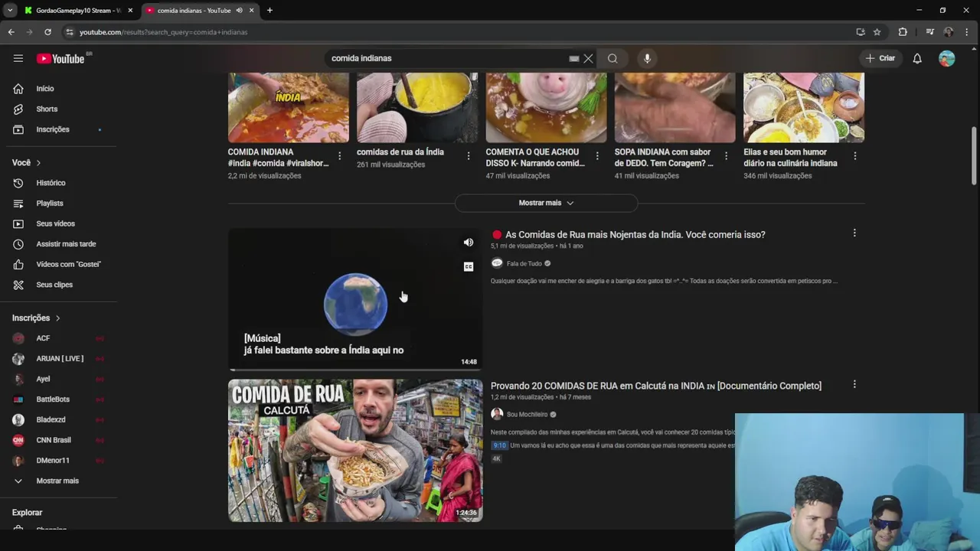Click the search magnifier button
The height and width of the screenshot is (551, 980).
coord(612,58)
